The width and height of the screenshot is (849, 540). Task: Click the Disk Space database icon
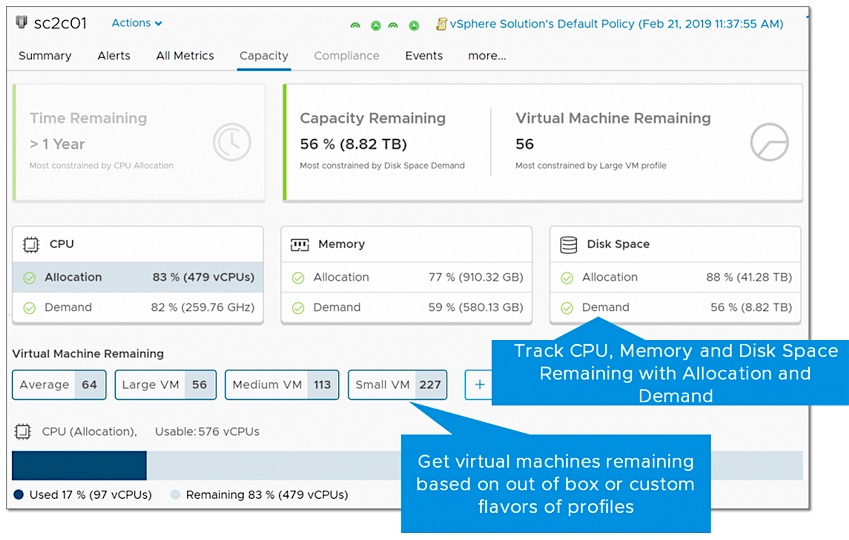coord(568,244)
